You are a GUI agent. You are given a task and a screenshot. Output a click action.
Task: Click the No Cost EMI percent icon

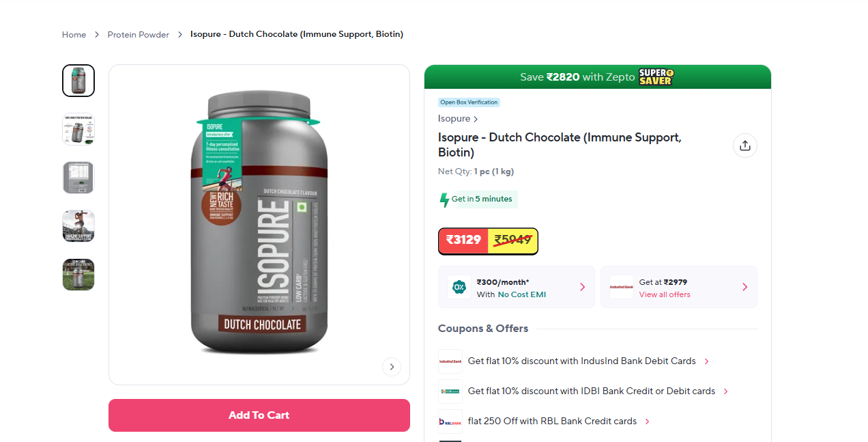pyautogui.click(x=459, y=287)
